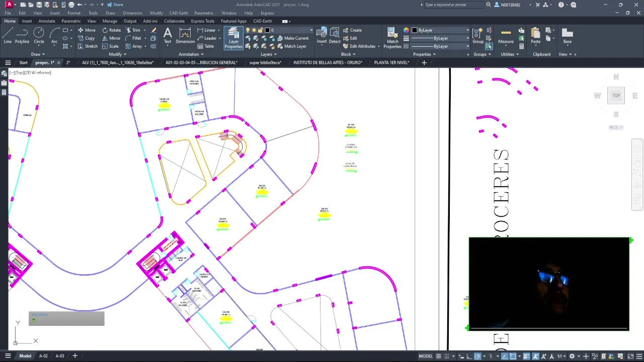644x362 pixels.
Task: Click Make Current layer button
Action: (292, 38)
